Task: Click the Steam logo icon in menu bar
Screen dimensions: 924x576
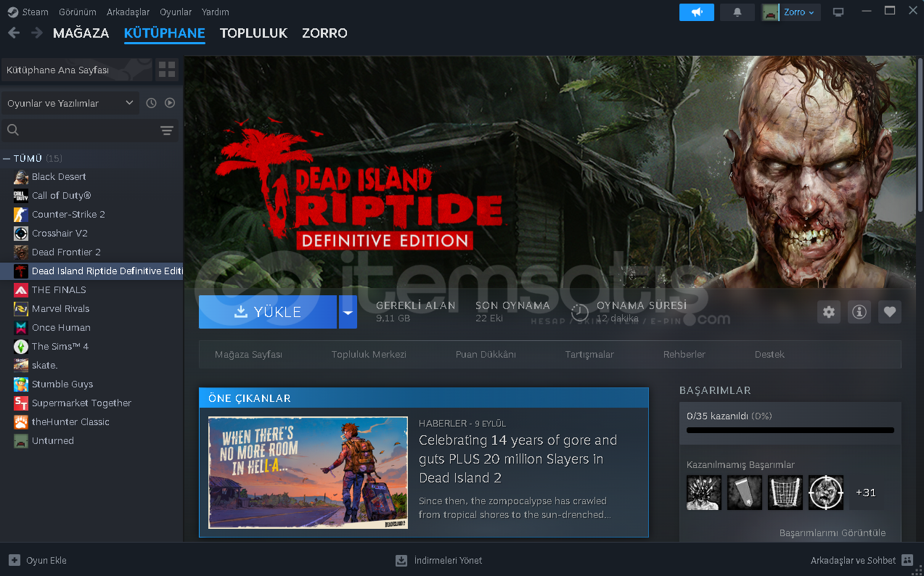Action: tap(12, 12)
